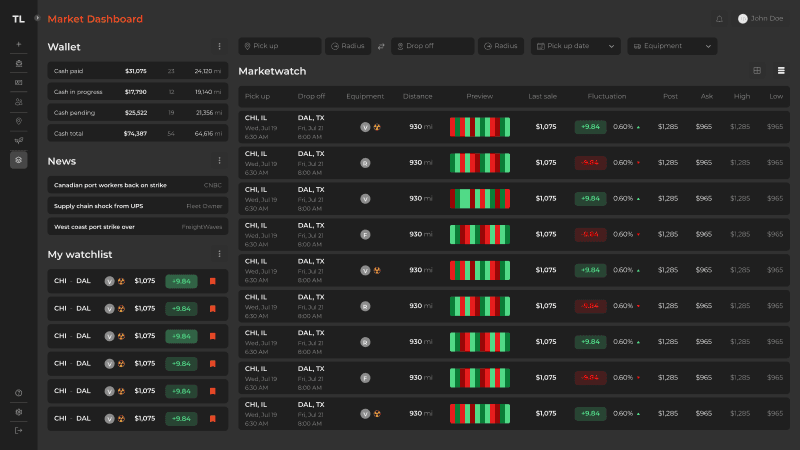Viewport: 800px width, 450px height.
Task: Toggle bookmark on first watchlist item
Action: coord(212,281)
